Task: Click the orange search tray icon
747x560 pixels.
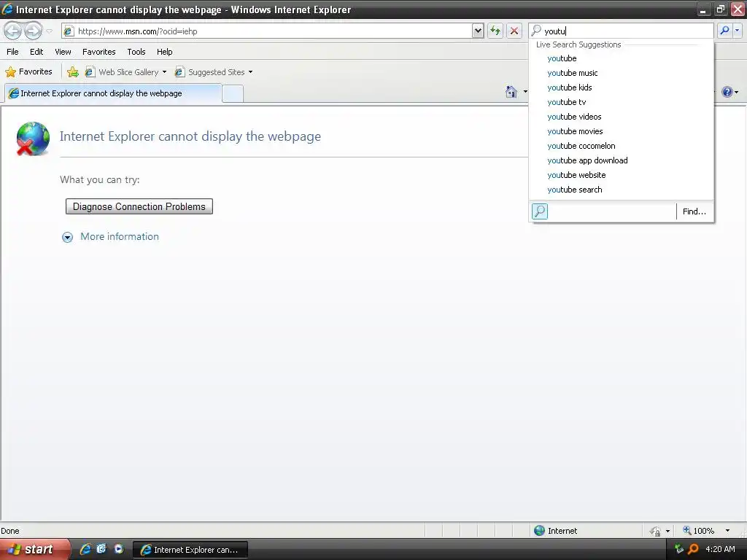Action: [693, 549]
